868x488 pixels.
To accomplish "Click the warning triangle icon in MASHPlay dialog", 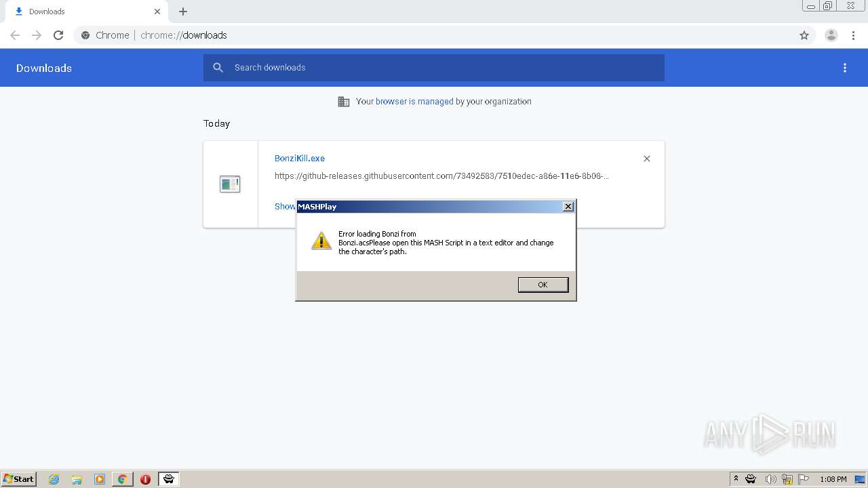I will pyautogui.click(x=321, y=241).
